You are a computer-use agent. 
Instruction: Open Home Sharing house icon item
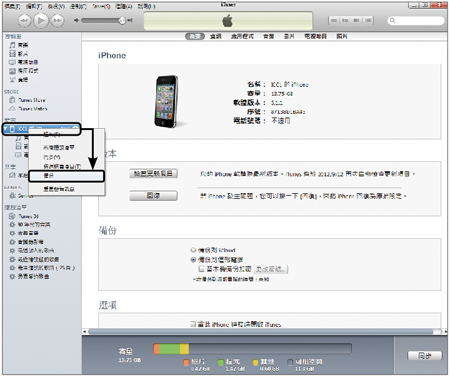[x=12, y=175]
